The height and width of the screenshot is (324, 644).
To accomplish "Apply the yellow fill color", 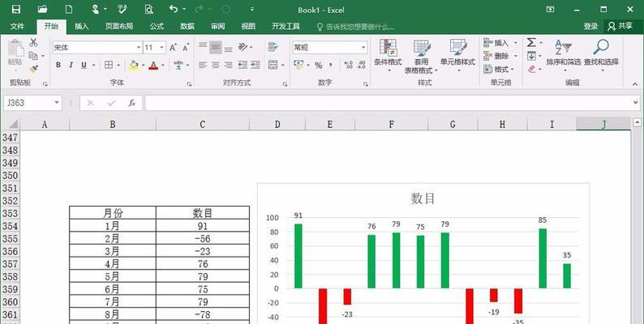I will [x=134, y=65].
